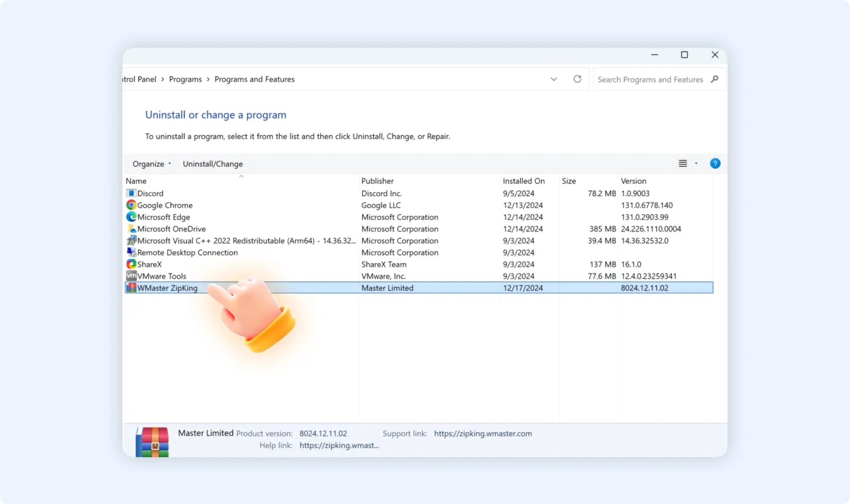The height and width of the screenshot is (504, 850).
Task: Open help with the question mark icon
Action: 715,163
